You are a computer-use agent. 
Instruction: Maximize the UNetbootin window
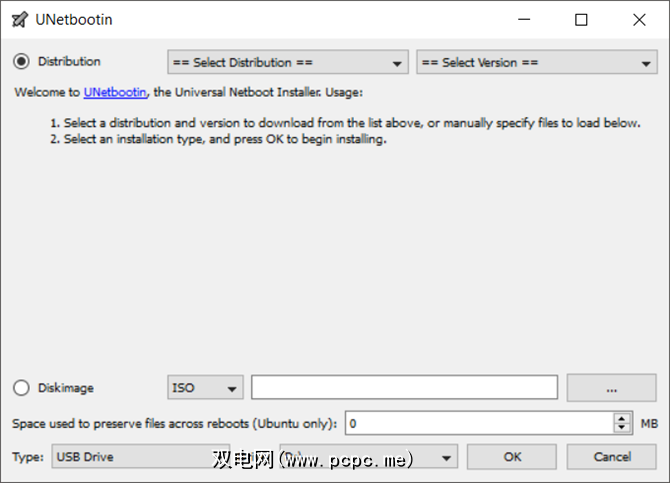click(x=581, y=20)
